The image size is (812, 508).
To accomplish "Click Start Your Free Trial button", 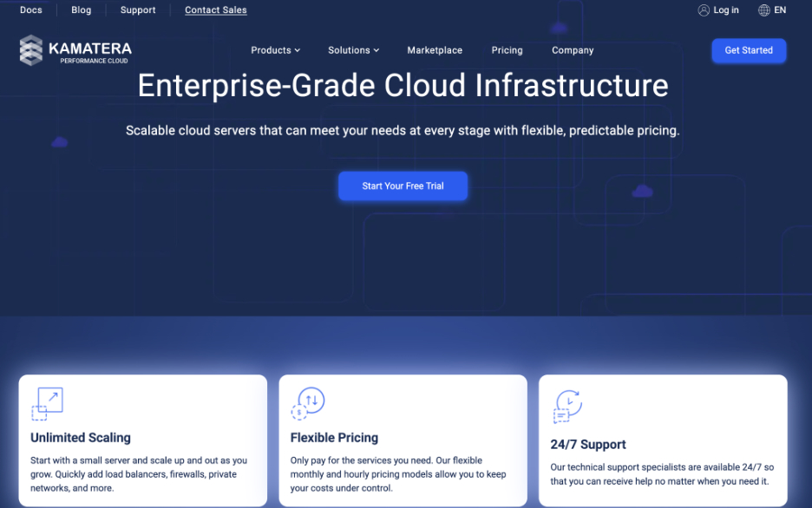I will click(x=403, y=186).
